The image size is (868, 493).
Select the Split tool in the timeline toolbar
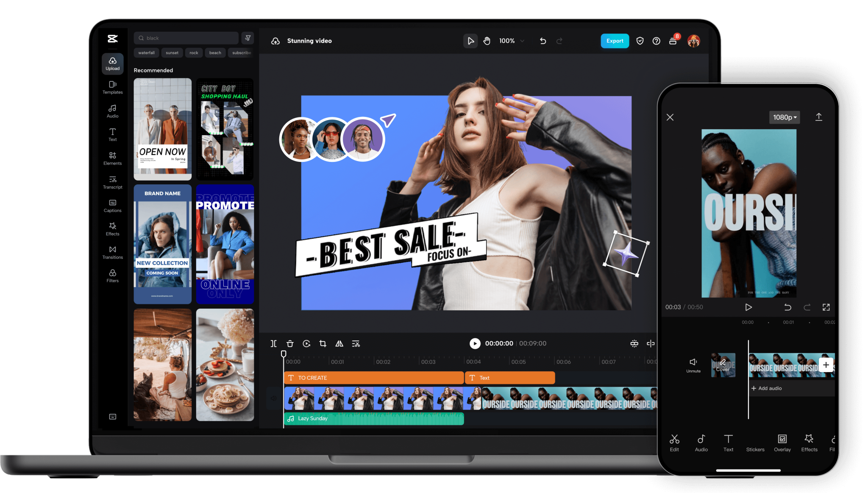coord(273,344)
